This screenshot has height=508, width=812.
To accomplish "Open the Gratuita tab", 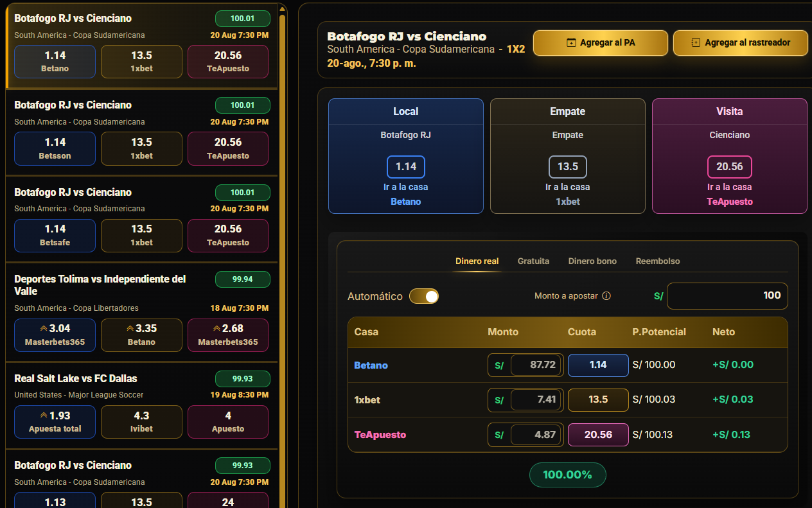I will pos(533,261).
